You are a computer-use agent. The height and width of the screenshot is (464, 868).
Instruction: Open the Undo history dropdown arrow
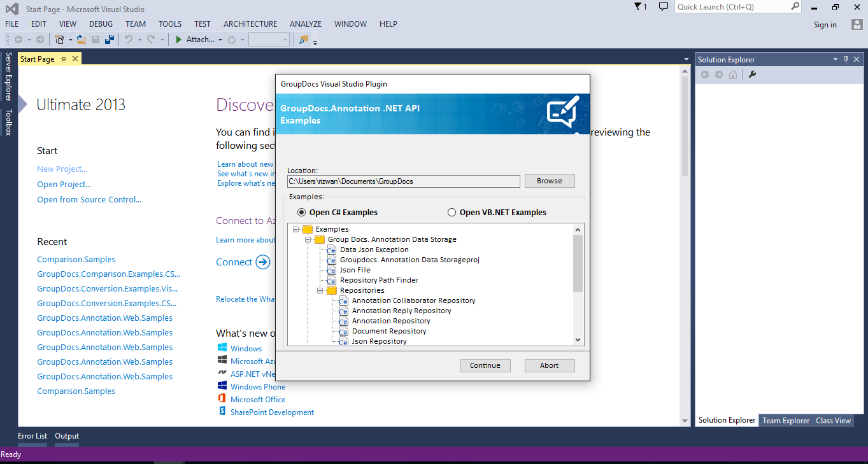pyautogui.click(x=139, y=39)
